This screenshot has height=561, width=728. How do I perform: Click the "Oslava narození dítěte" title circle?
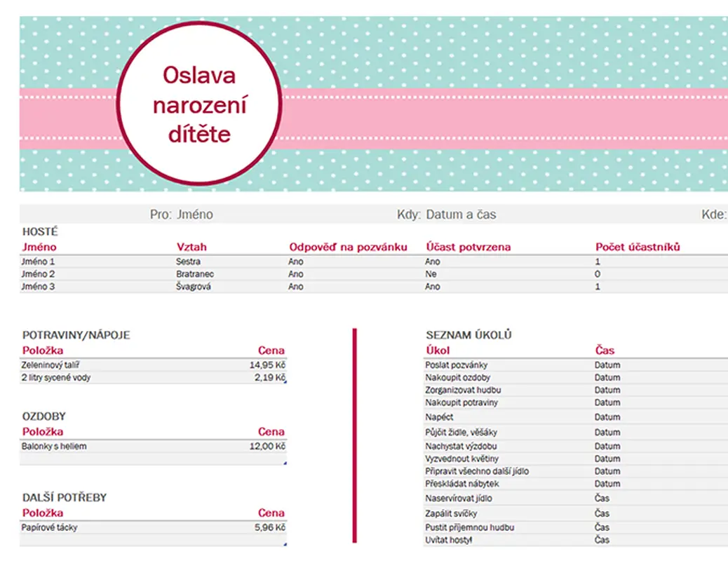point(199,104)
